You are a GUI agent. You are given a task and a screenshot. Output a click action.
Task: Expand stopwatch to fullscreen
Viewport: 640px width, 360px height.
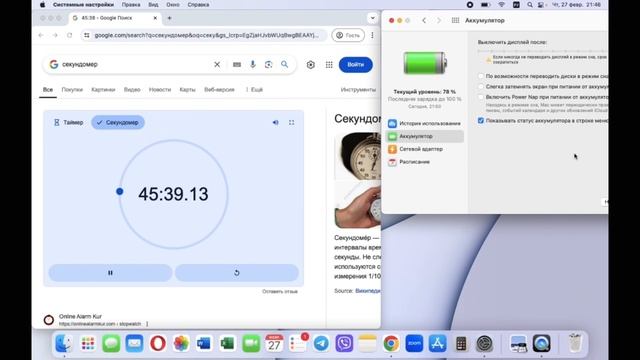point(291,122)
